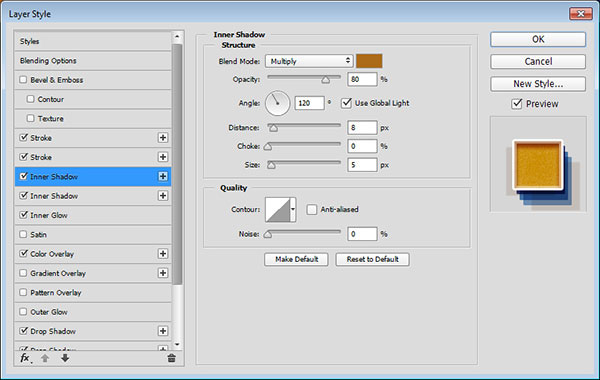The height and width of the screenshot is (380, 600).
Task: Toggle the Preview checkbox
Action: click(517, 104)
